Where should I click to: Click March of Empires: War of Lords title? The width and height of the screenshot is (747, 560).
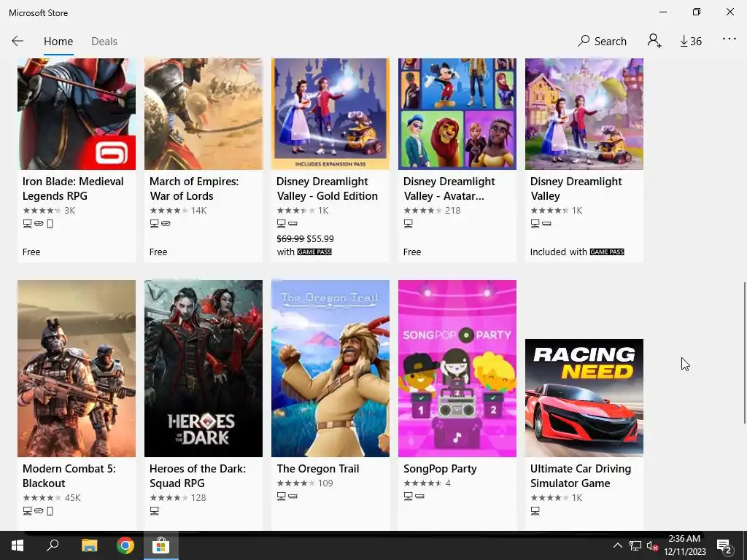(194, 189)
